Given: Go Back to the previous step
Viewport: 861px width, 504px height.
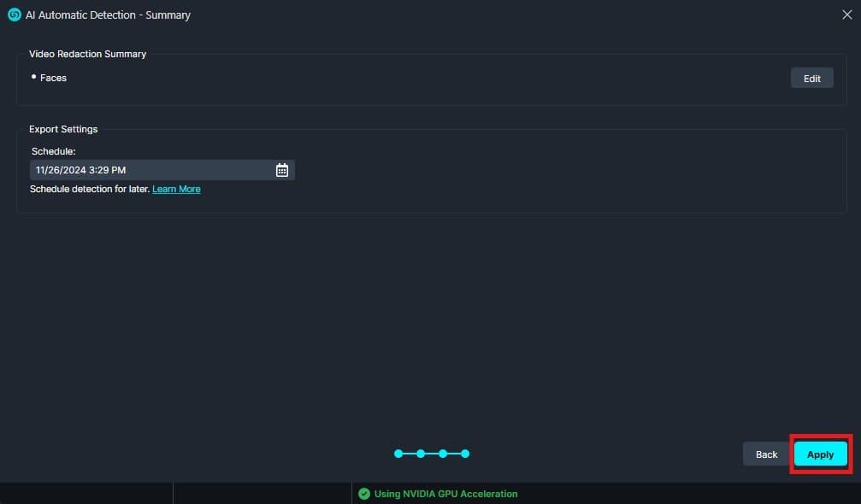Looking at the screenshot, I should [x=766, y=454].
